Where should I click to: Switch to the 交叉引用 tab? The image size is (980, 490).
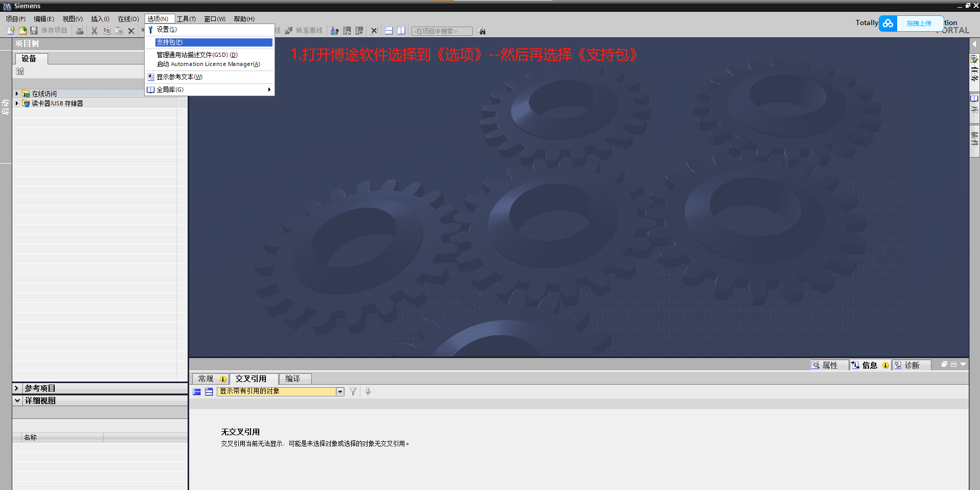pos(254,379)
